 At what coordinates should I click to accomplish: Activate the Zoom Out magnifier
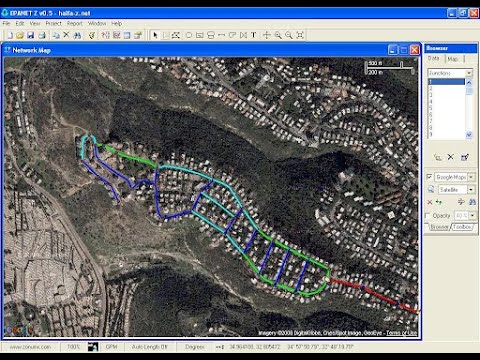289,35
